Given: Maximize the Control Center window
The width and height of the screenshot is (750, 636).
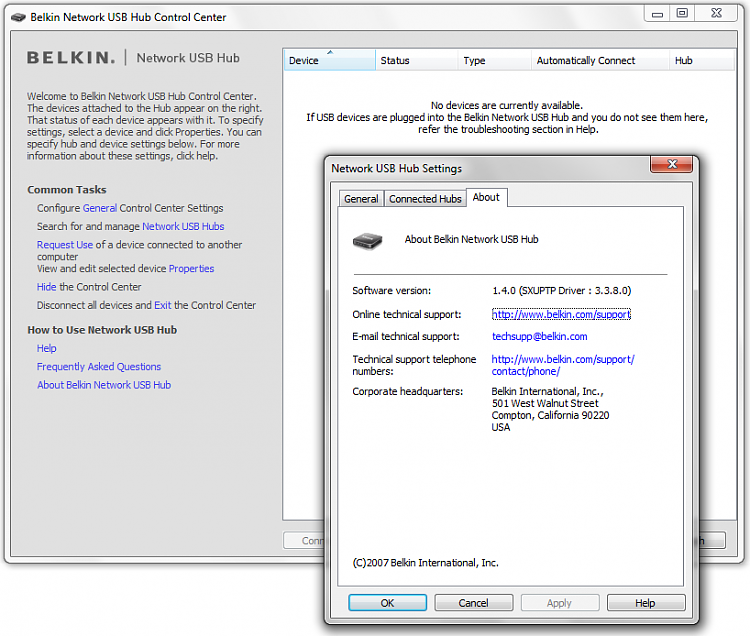Looking at the screenshot, I should tap(682, 13).
